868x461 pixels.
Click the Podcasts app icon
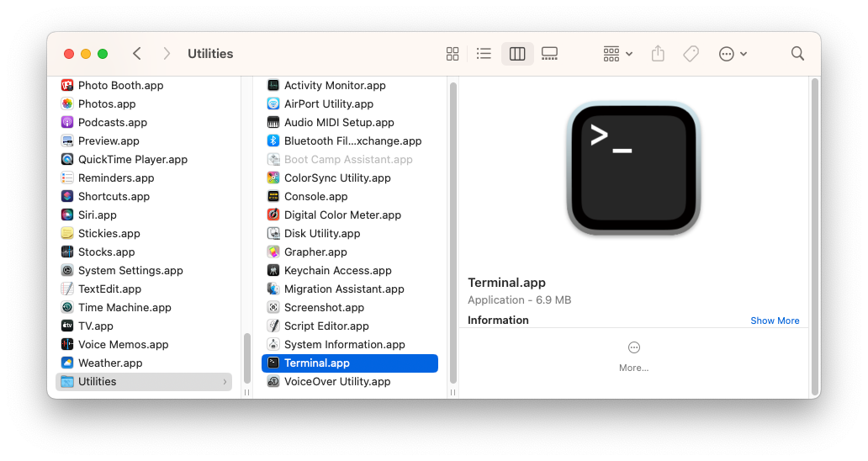(67, 122)
